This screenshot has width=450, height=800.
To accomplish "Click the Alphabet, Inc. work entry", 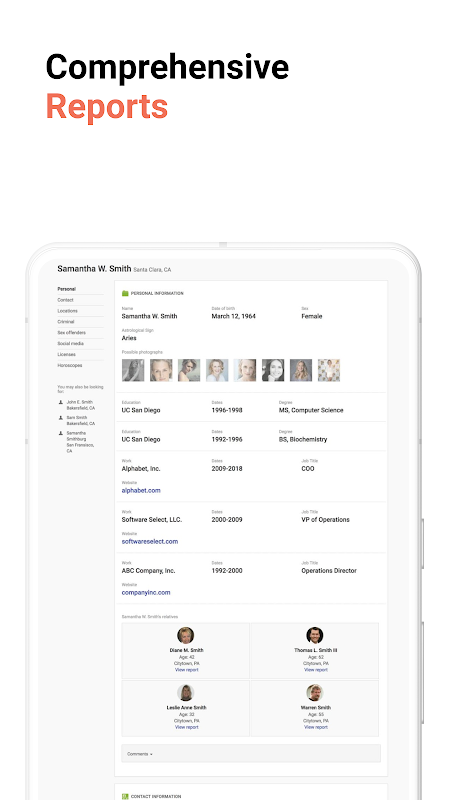I will tap(141, 468).
